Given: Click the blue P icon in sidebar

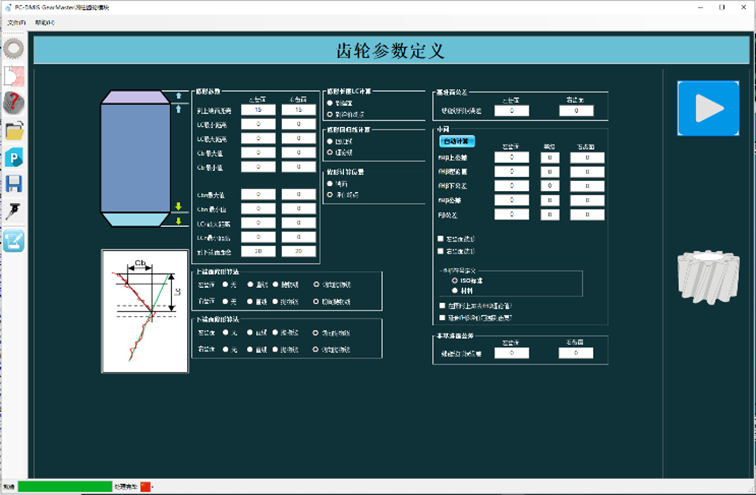Looking at the screenshot, I should tap(14, 157).
